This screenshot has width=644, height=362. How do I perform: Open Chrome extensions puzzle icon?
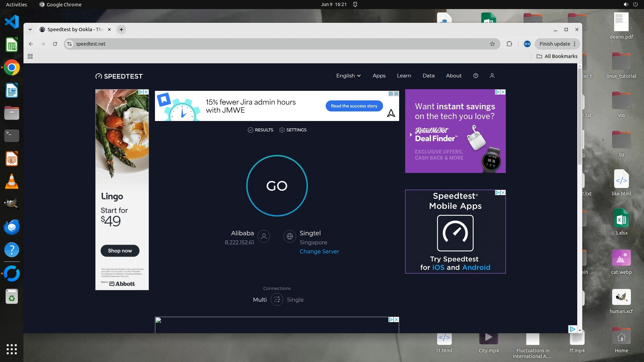click(x=509, y=44)
